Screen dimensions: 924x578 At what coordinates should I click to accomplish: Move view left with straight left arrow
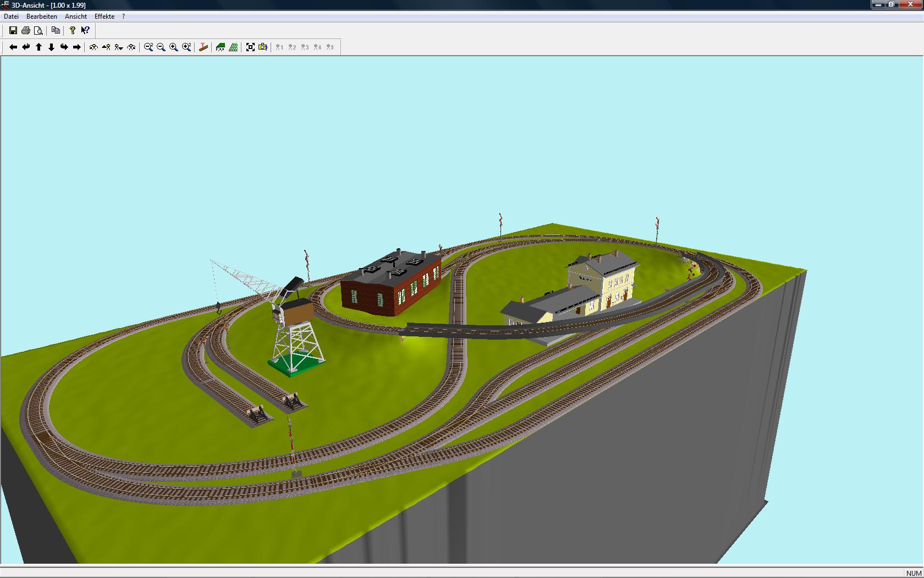13,47
